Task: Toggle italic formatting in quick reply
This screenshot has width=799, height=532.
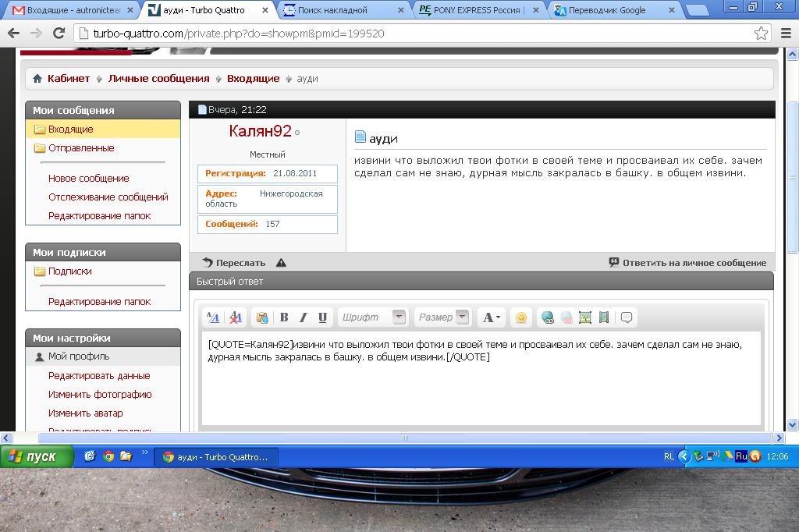Action: pos(304,317)
